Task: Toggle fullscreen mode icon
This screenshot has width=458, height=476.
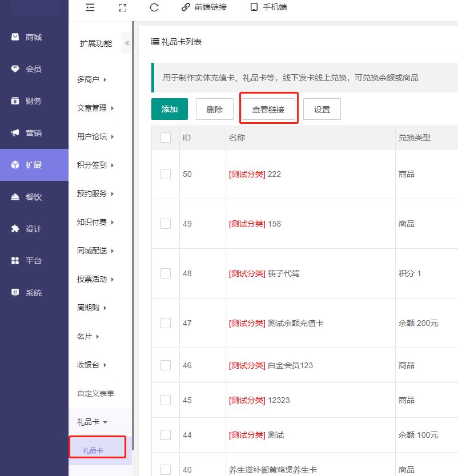Action: click(122, 7)
